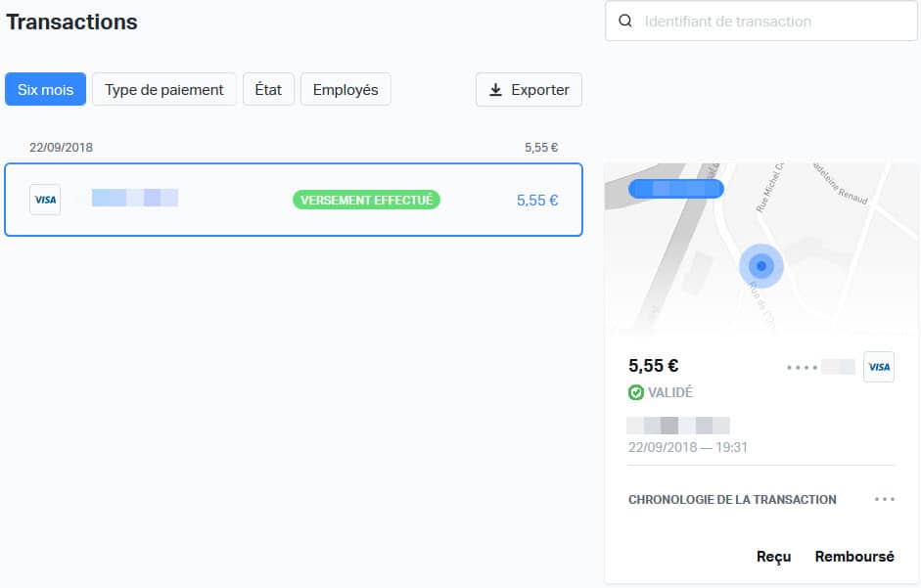Click the blue 5,55 € amount in row
Viewport: 921px width, 588px height.
(537, 201)
